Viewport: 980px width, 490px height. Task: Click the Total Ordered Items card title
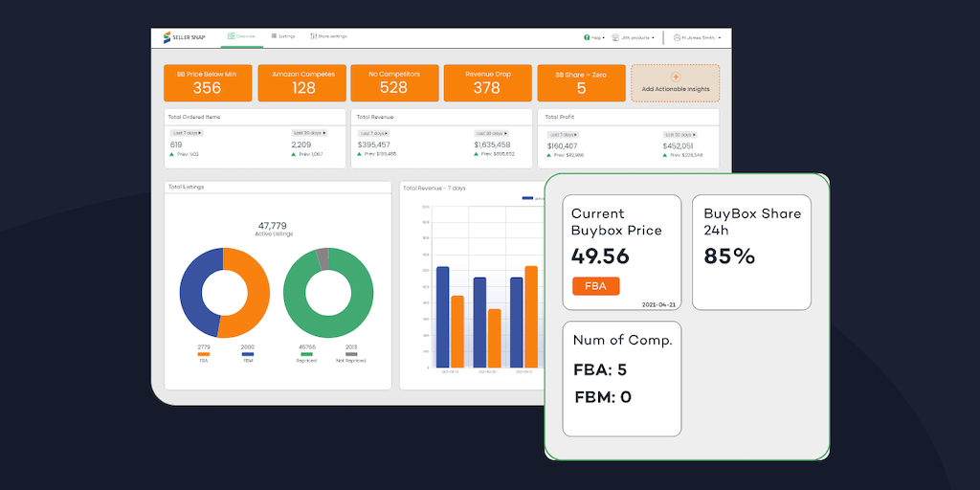click(194, 117)
